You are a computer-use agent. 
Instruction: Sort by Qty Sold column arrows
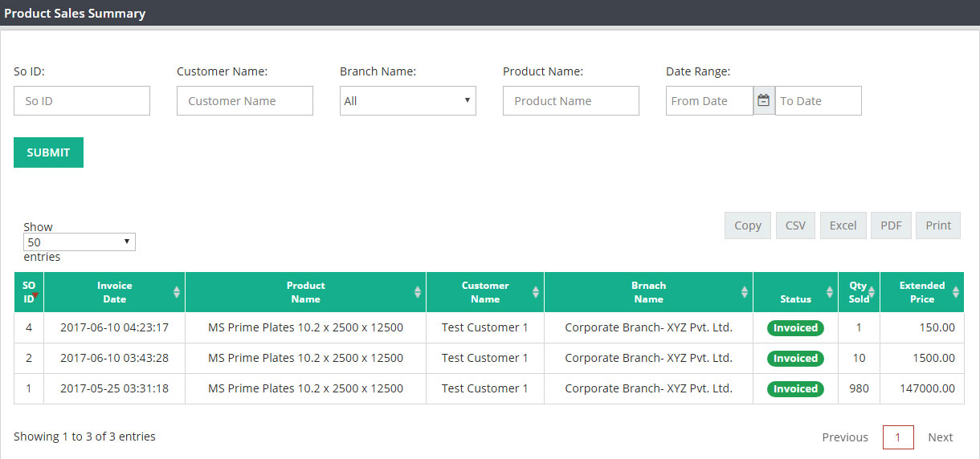click(872, 292)
